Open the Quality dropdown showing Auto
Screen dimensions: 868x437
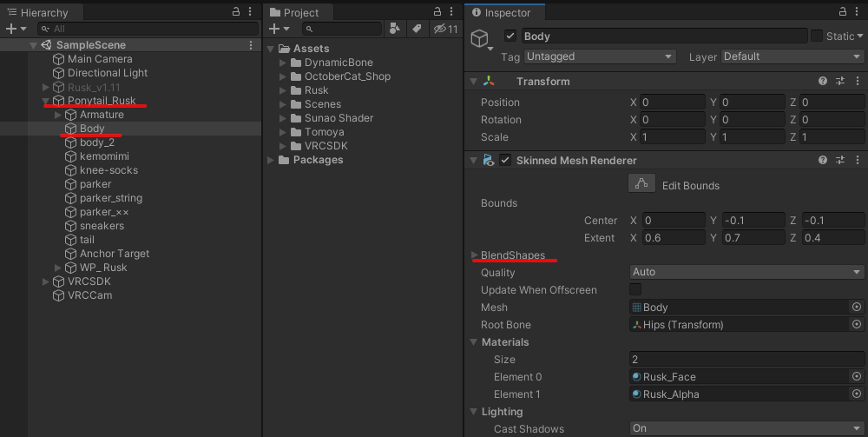(746, 272)
